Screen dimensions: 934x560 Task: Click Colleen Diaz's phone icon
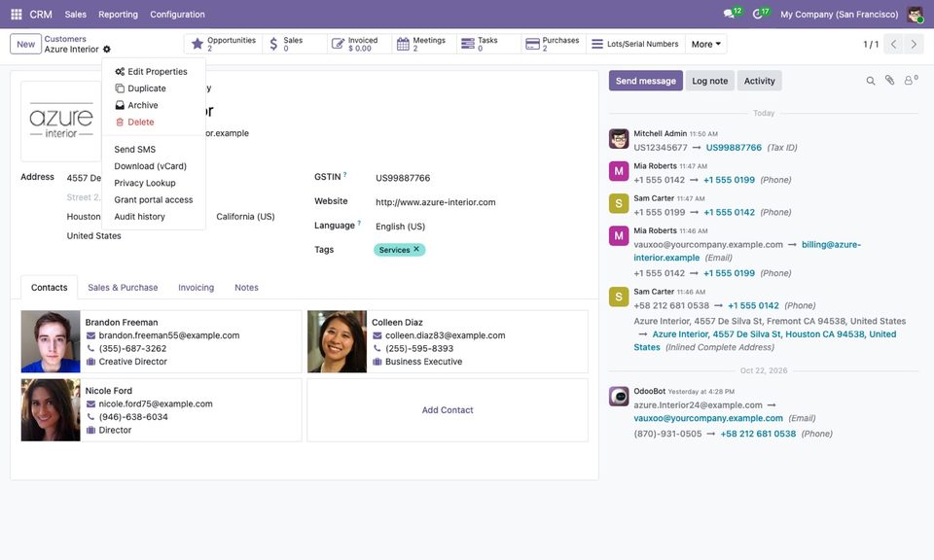(x=377, y=349)
